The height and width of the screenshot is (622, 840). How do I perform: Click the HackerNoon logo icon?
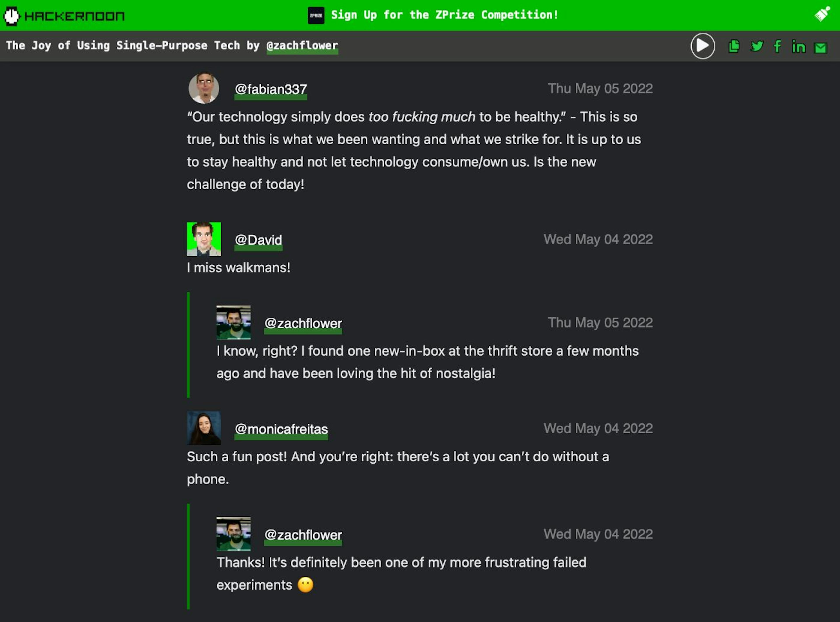coord(11,16)
